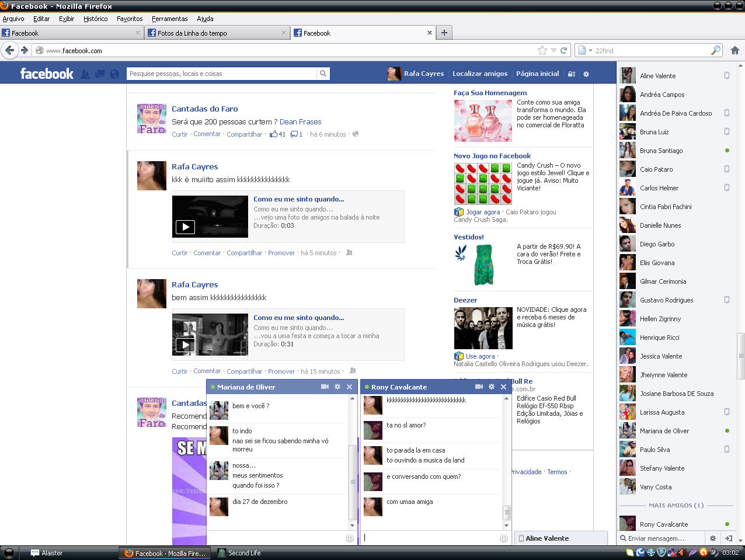Open Alaister taskbar item
The height and width of the screenshot is (560, 745).
[47, 553]
